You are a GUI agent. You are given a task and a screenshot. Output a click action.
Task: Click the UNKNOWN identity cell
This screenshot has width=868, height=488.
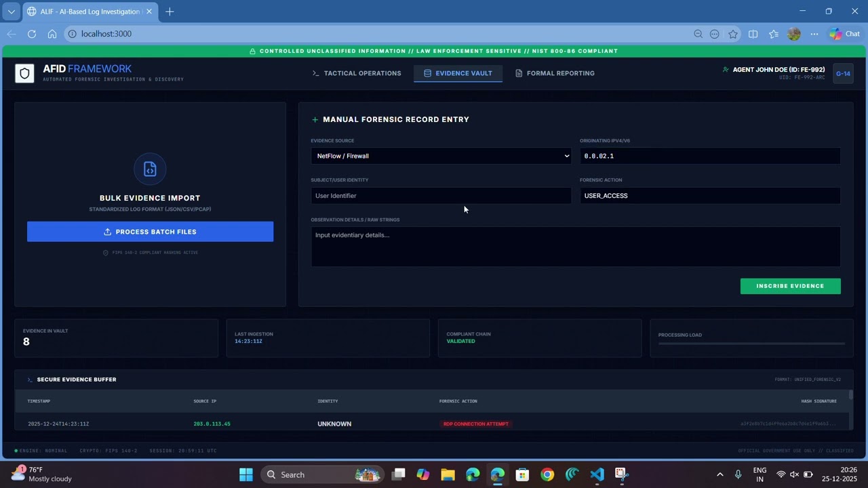pos(334,424)
